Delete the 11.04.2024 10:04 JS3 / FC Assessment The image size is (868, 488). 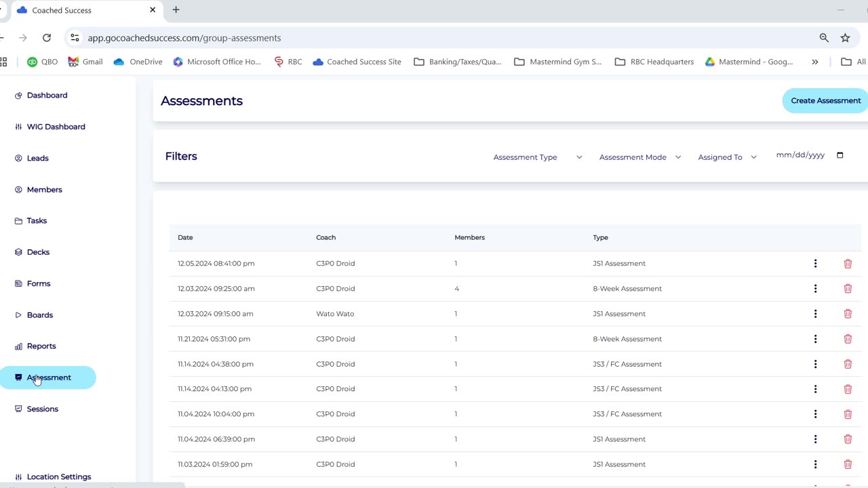[848, 414]
